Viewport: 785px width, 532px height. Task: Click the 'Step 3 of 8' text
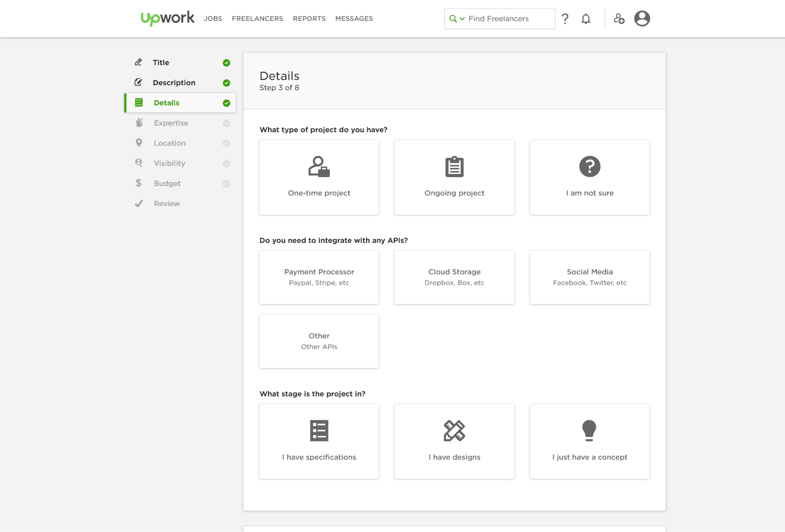(x=279, y=87)
